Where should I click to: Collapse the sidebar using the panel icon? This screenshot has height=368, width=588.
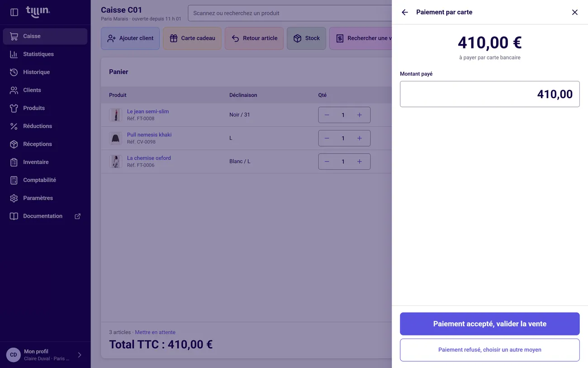tap(14, 12)
